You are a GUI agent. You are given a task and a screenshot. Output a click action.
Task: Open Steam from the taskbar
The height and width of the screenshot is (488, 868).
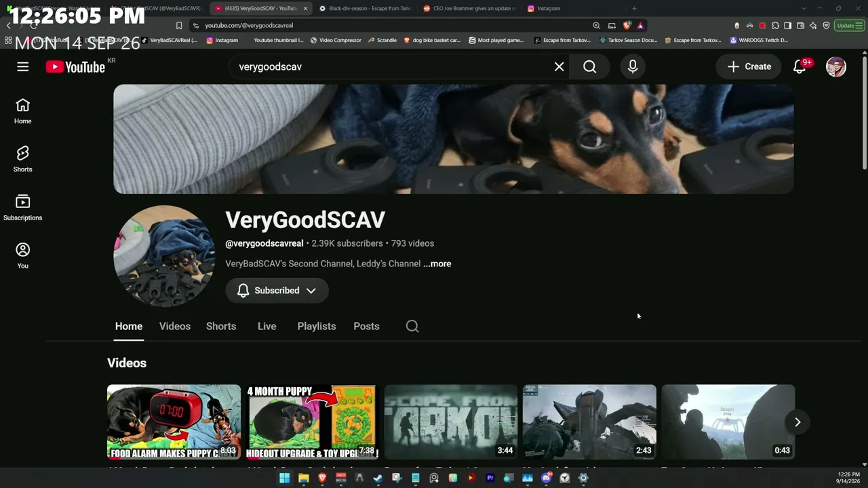[378, 478]
